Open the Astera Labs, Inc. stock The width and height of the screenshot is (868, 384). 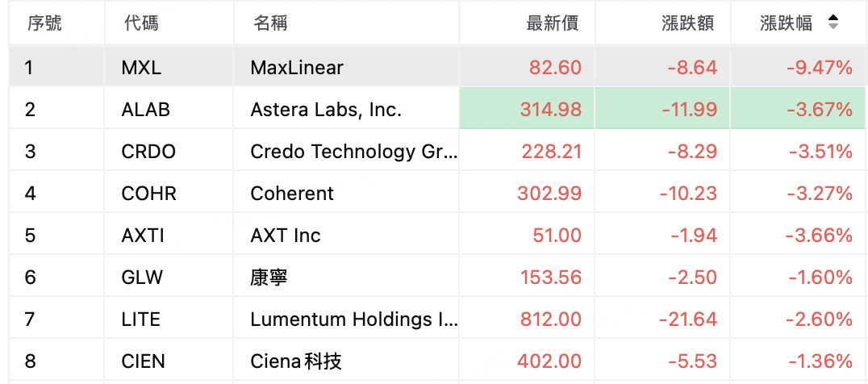point(326,110)
